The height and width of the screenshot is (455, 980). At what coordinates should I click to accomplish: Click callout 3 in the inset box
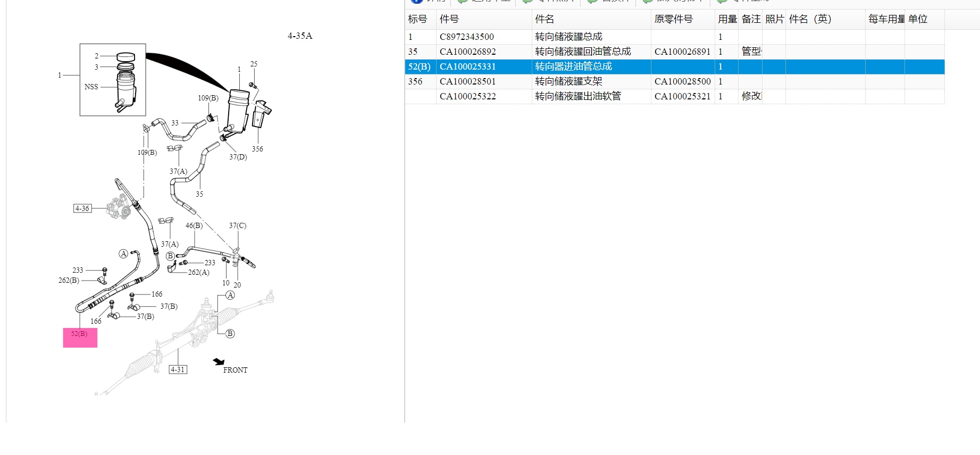point(97,67)
